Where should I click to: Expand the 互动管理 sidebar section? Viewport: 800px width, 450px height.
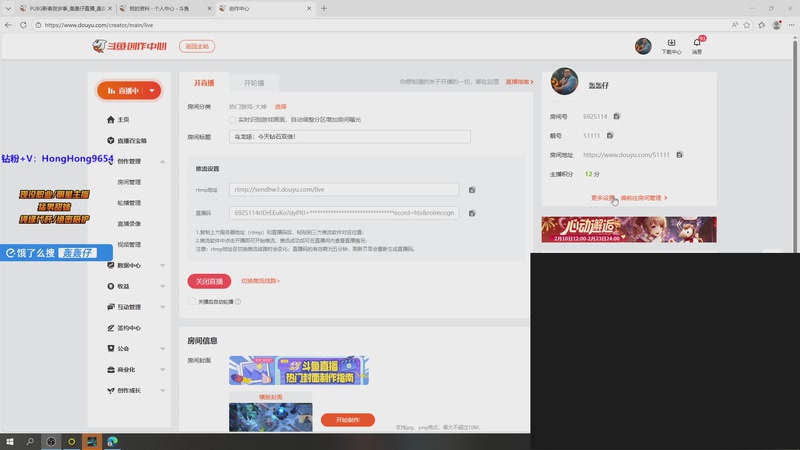pyautogui.click(x=163, y=307)
